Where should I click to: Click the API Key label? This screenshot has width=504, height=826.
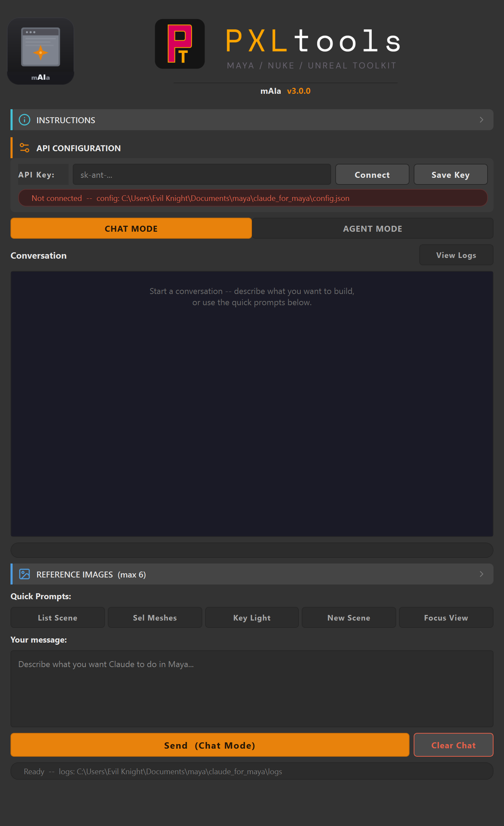[36, 175]
